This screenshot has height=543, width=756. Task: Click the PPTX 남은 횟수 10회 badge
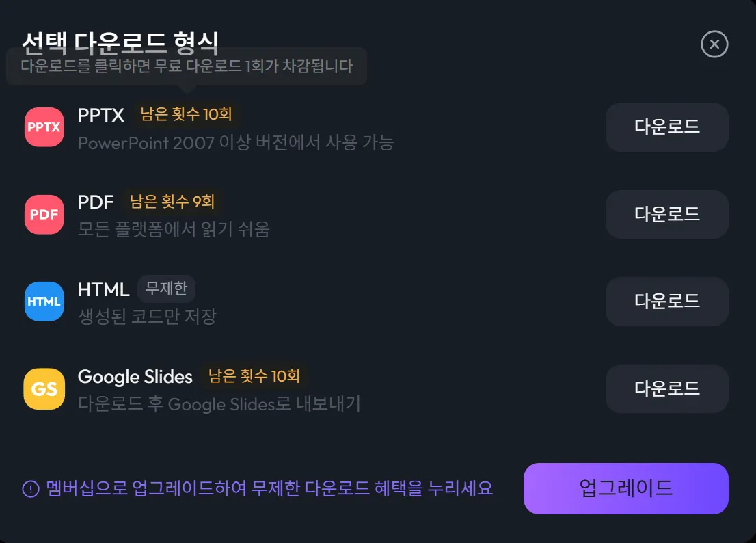click(187, 114)
